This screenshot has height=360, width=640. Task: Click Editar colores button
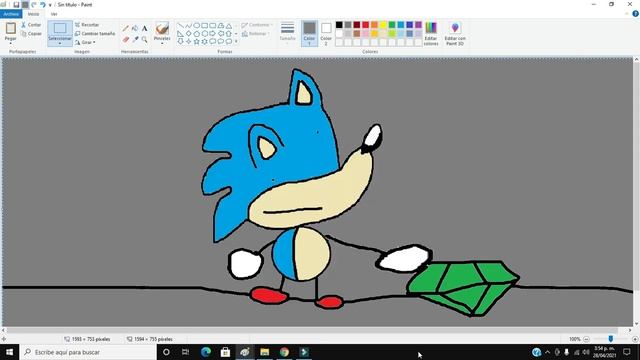431,33
